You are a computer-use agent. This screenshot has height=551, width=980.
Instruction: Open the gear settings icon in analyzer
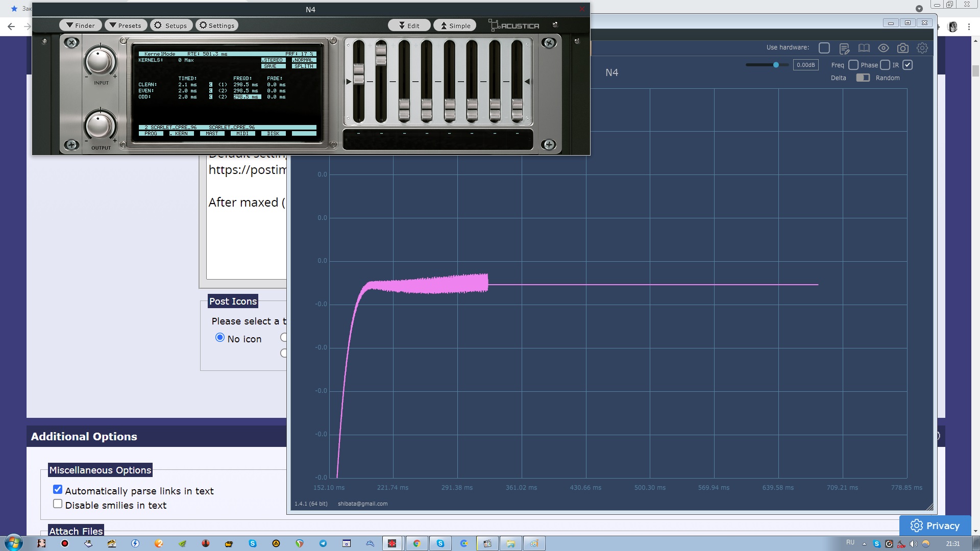coord(922,48)
